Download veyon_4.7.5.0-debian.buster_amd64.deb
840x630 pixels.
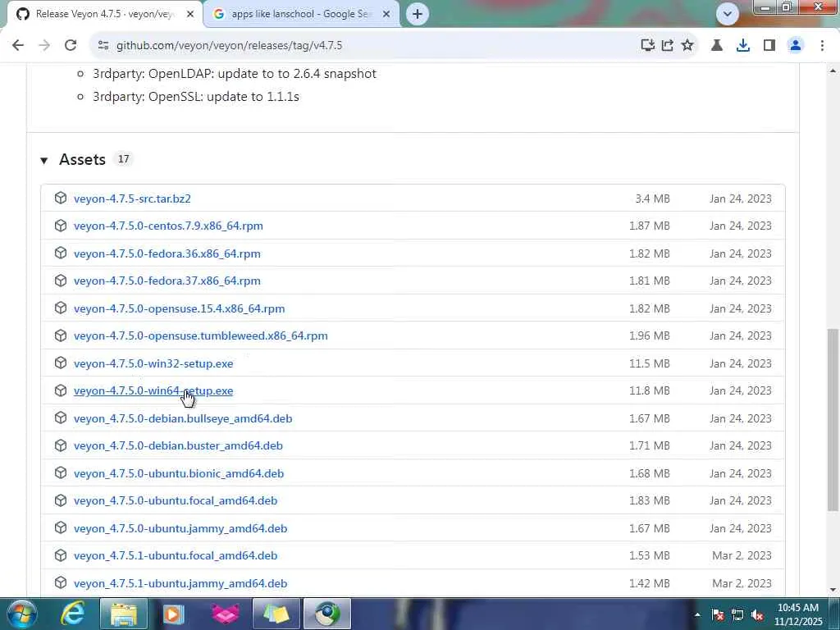coord(178,445)
